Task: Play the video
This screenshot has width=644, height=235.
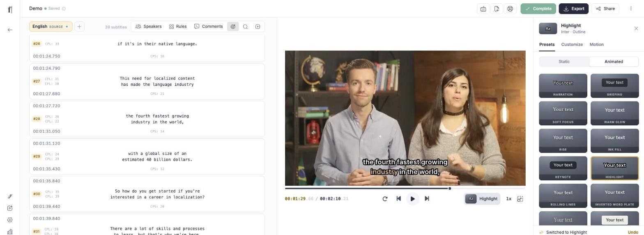Action: click(412, 199)
